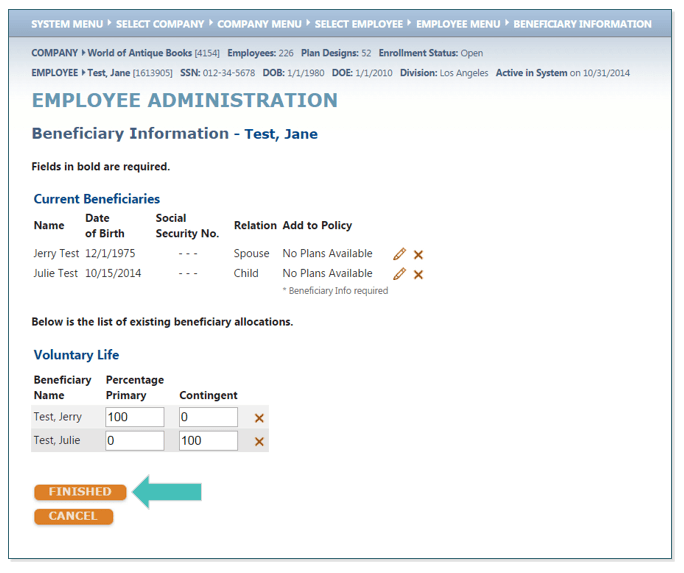Click the Current Beneficiaries heading
Image resolution: width=684 pixels, height=573 pixels.
click(97, 199)
